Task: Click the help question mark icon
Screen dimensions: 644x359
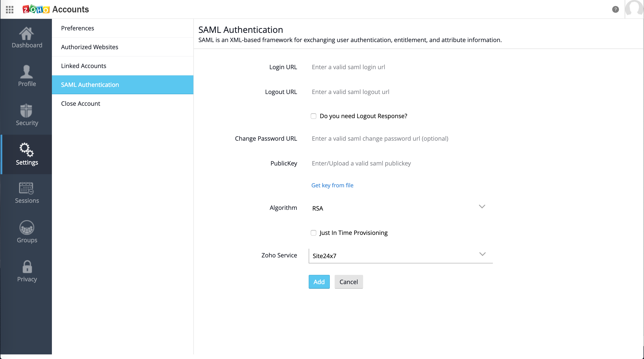Action: click(615, 9)
